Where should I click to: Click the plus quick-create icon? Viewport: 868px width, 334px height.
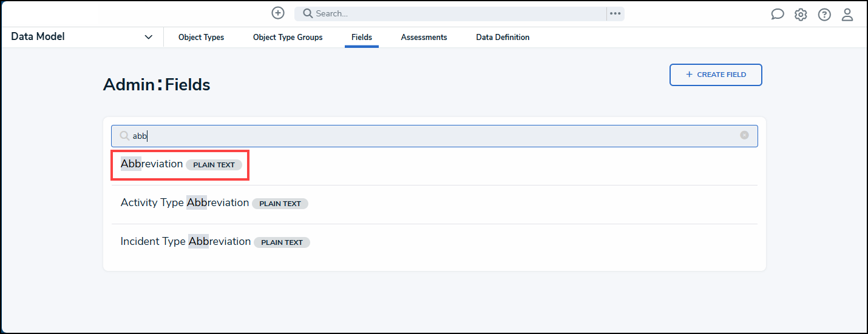click(x=278, y=13)
